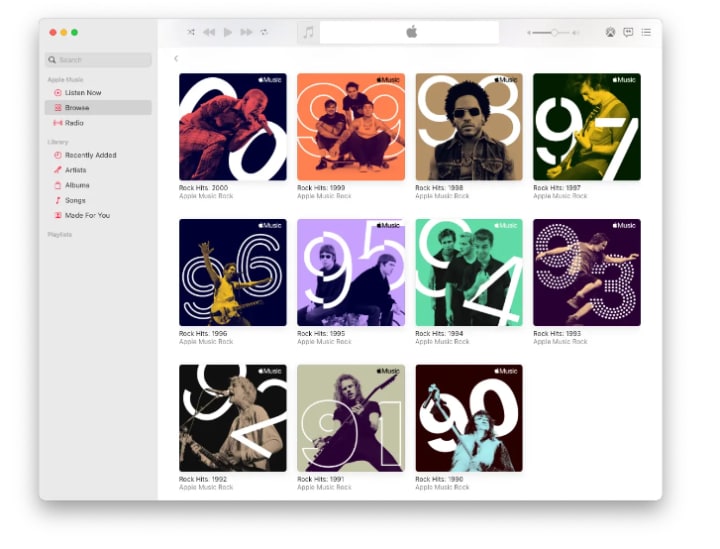Click the 'Rock Hits: 1997' title link

557,188
